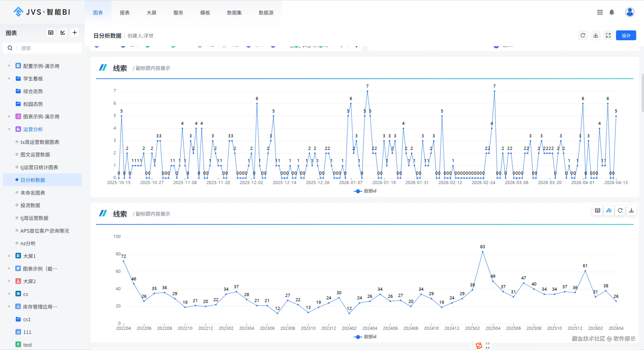Click the AI analysis icon on second chart
Viewport: 644px width, 350px height.
(609, 211)
